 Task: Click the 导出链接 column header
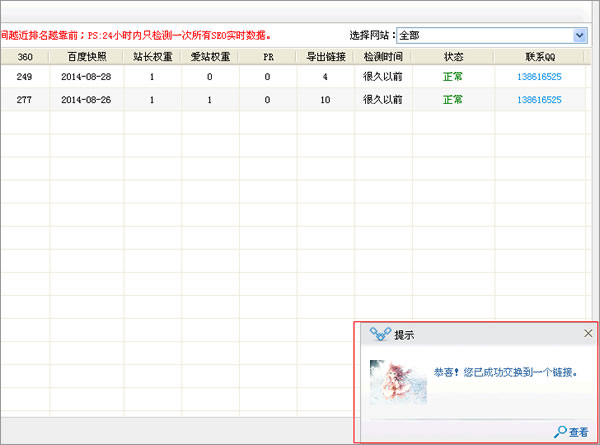[326, 57]
